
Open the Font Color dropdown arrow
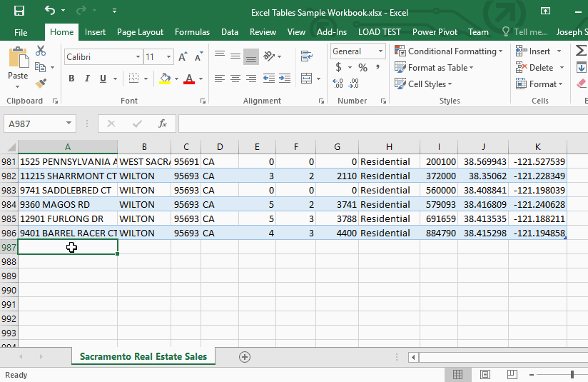point(201,79)
